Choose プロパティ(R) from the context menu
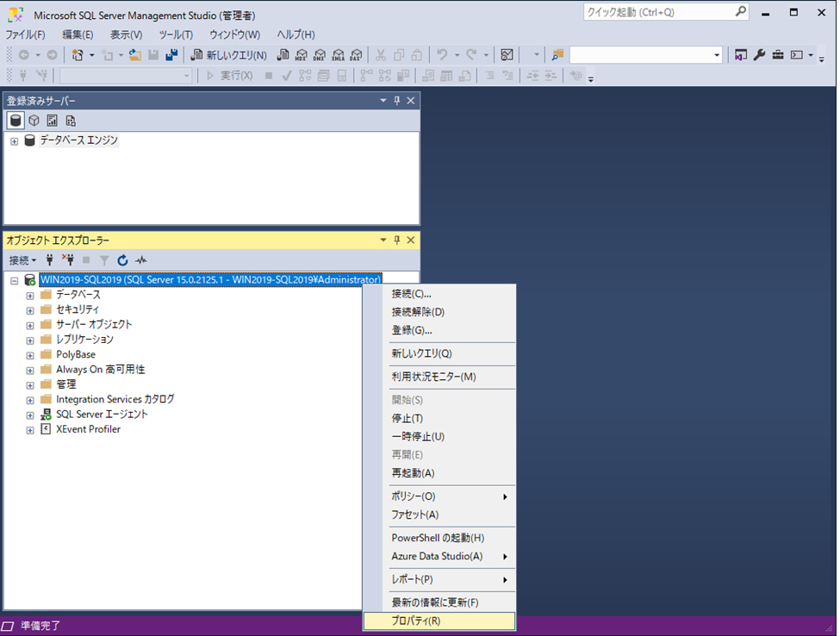The width and height of the screenshot is (840, 636). click(x=416, y=620)
